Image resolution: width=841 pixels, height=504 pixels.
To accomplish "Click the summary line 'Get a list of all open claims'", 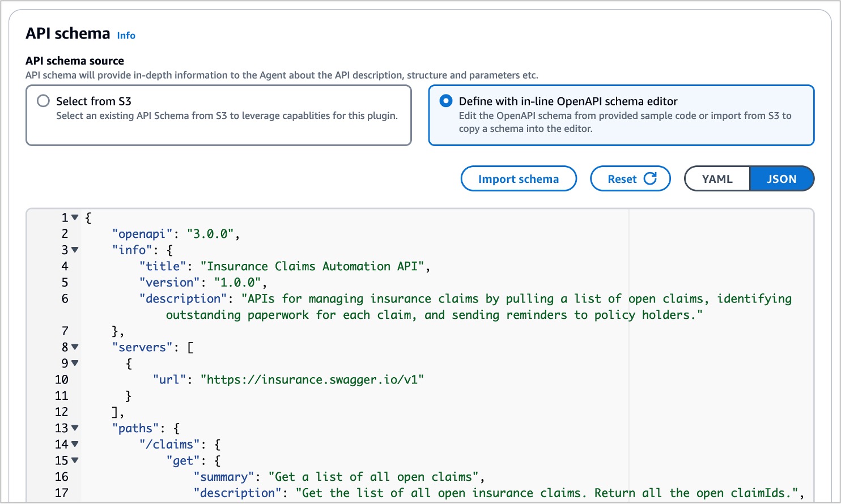I will click(x=374, y=477).
